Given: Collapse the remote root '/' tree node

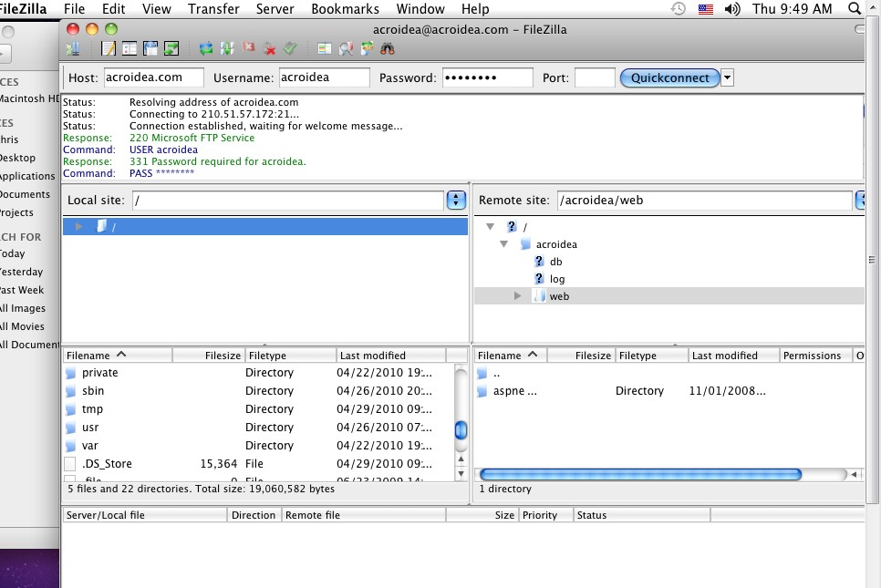Looking at the screenshot, I should 490,226.
